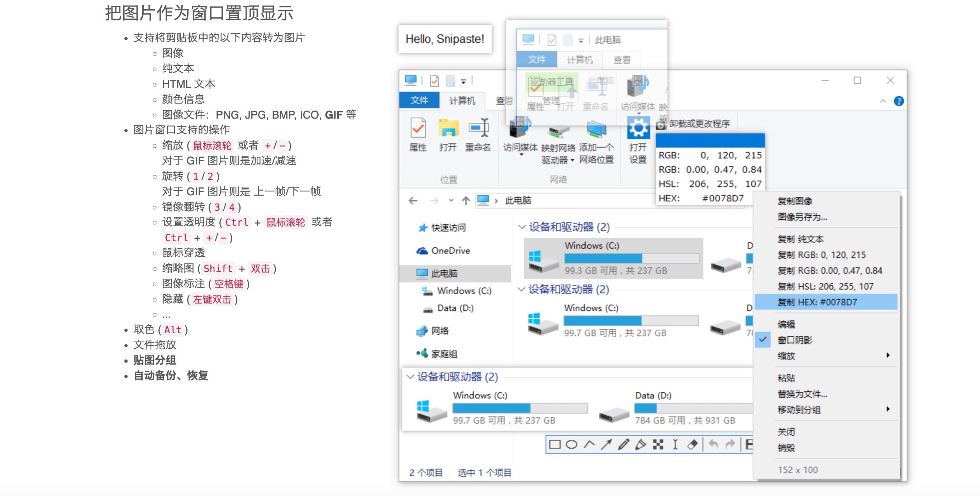Select Data (D:) in navigation tree
Image resolution: width=980 pixels, height=496 pixels.
448,308
